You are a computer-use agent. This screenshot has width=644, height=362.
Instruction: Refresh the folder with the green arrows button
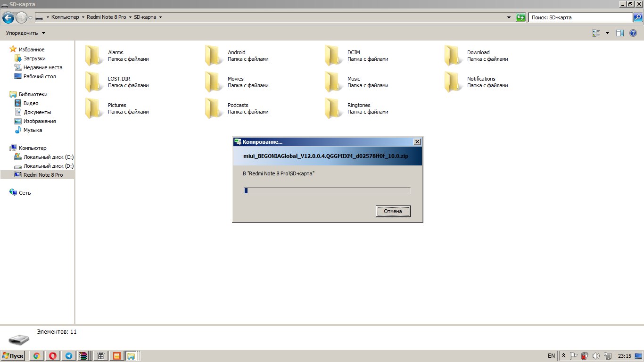[520, 17]
